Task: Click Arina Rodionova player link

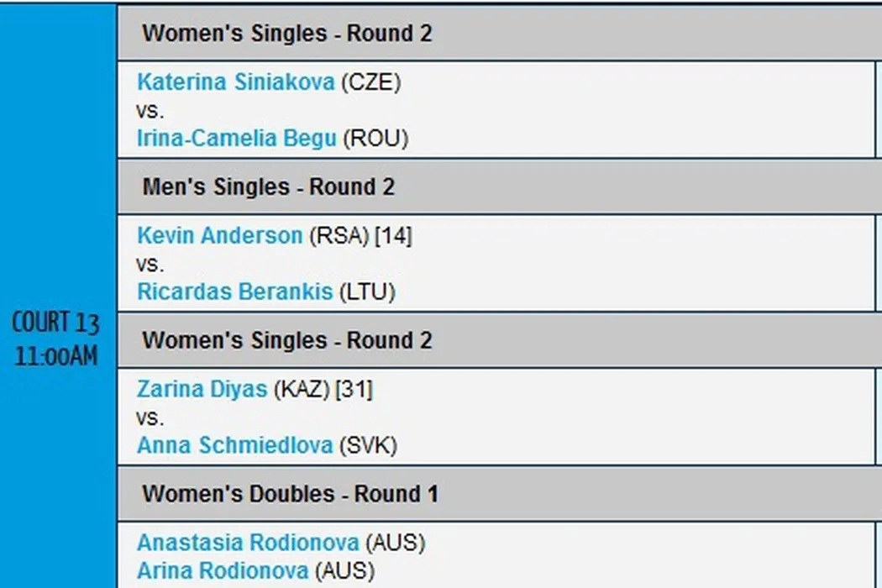Action: pos(222,570)
